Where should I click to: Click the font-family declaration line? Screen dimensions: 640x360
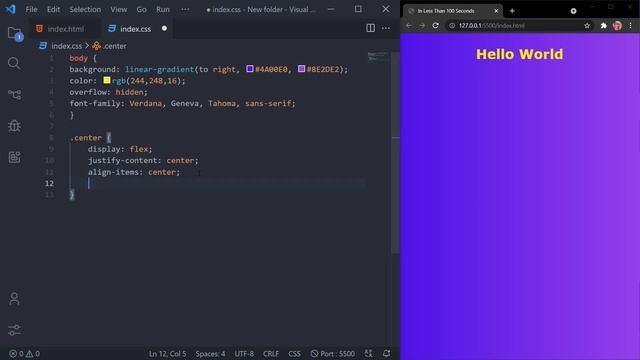182,103
